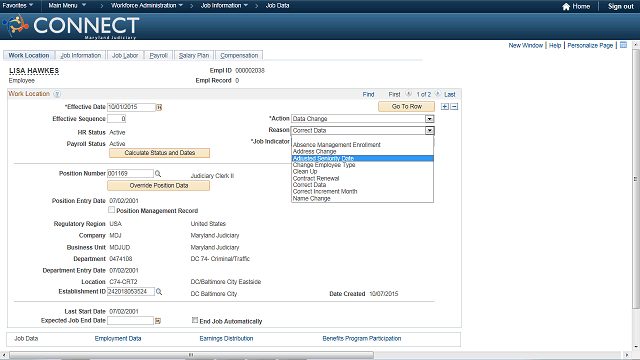Switch to the Job Information tab
This screenshot has width=640, height=360.
click(x=80, y=56)
